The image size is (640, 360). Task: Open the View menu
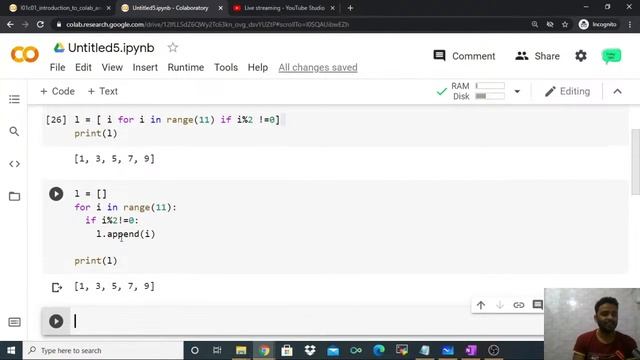click(x=112, y=67)
